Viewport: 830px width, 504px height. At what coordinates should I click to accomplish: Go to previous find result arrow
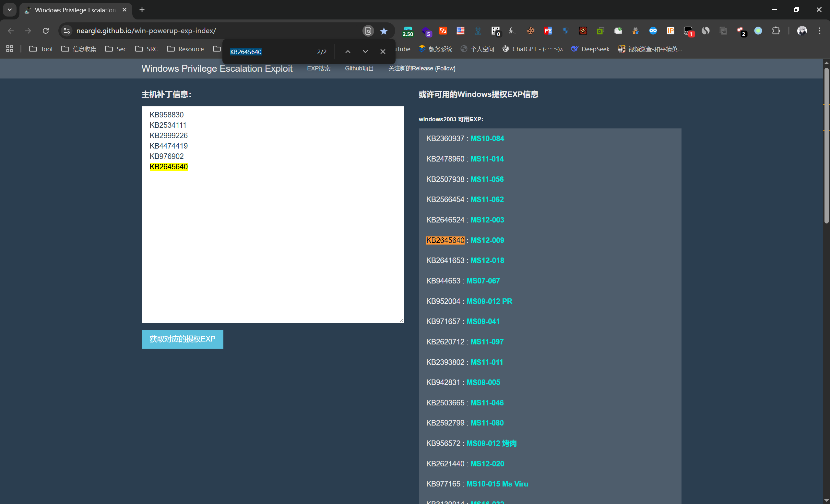click(x=348, y=52)
